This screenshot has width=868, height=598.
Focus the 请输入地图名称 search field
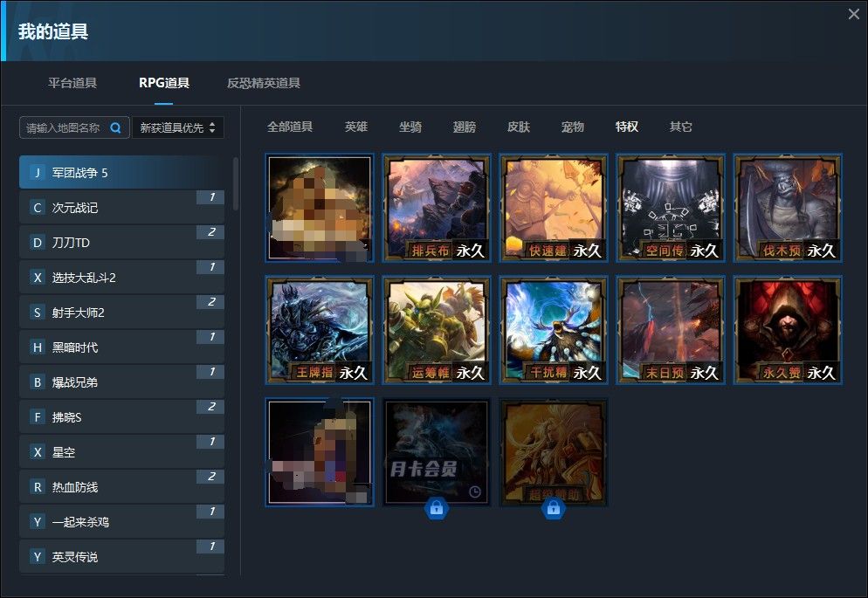coord(74,127)
